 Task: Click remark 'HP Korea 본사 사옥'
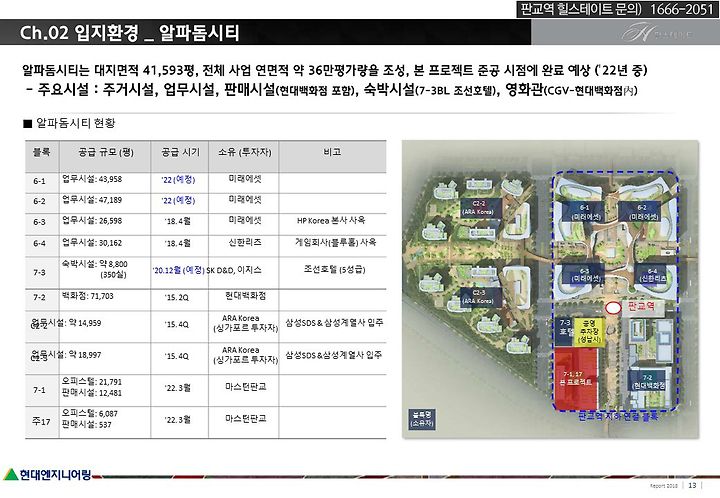pos(331,220)
